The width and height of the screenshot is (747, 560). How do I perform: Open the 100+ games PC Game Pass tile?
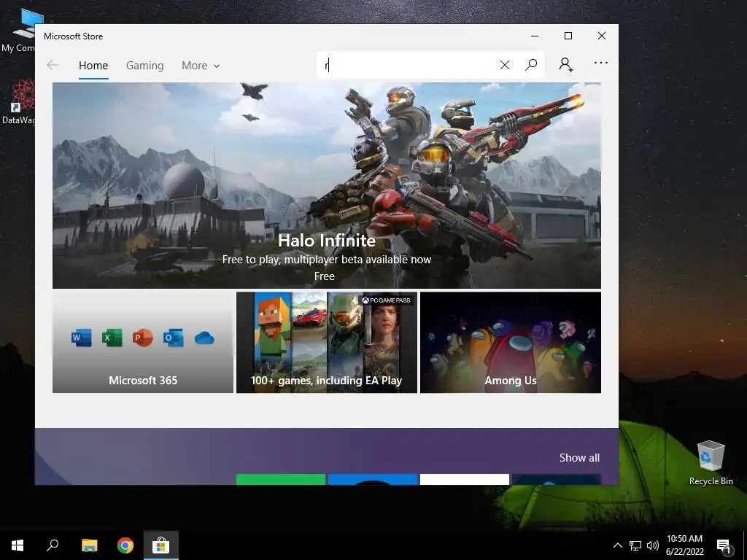pos(327,343)
